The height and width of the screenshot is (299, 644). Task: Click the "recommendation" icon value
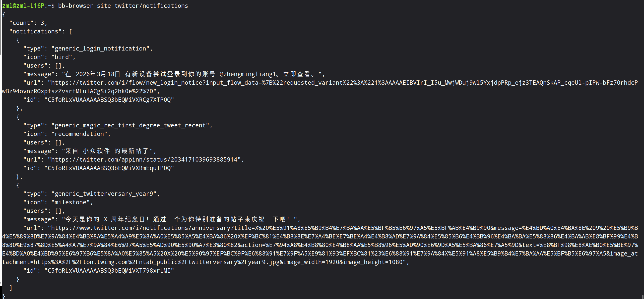pyautogui.click(x=79, y=134)
